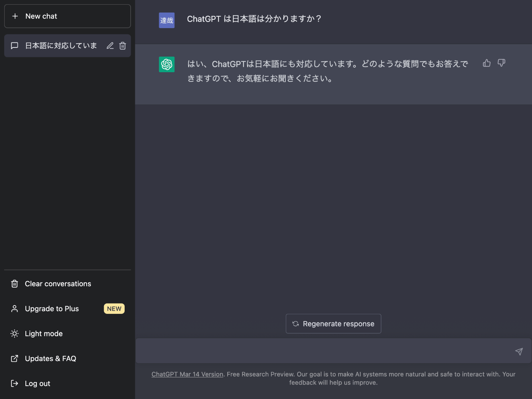This screenshot has height=399, width=532.
Task: Click the user question text 'ChatGPT は日本語は分かりますか？'
Action: tap(254, 19)
